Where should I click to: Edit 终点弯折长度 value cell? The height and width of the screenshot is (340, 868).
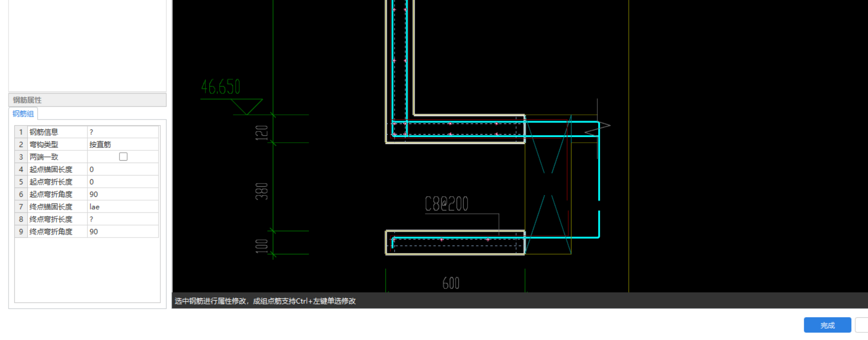click(x=123, y=219)
